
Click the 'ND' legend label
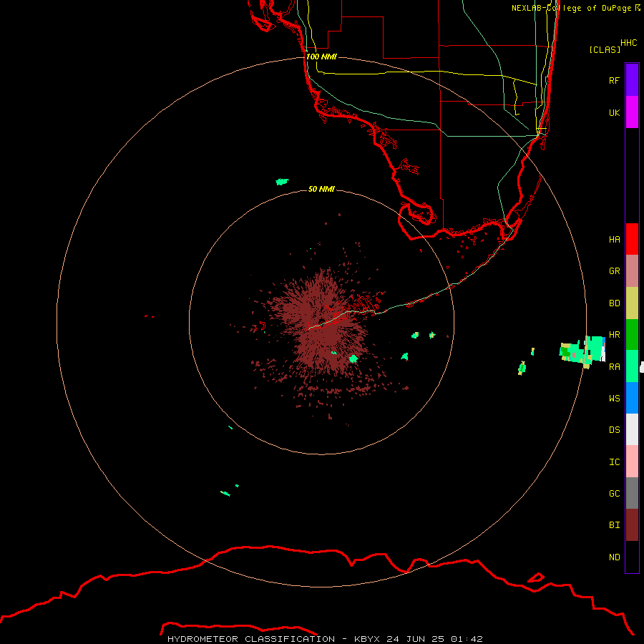pyautogui.click(x=615, y=557)
